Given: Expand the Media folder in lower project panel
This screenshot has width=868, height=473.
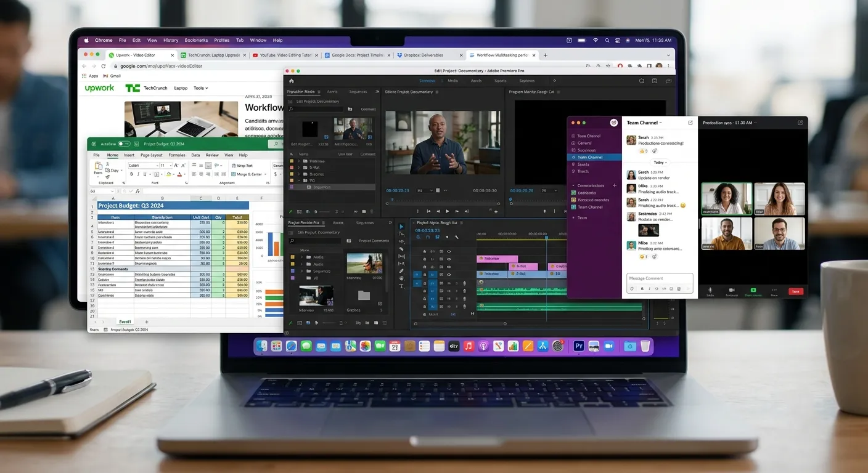Looking at the screenshot, I should point(301,257).
